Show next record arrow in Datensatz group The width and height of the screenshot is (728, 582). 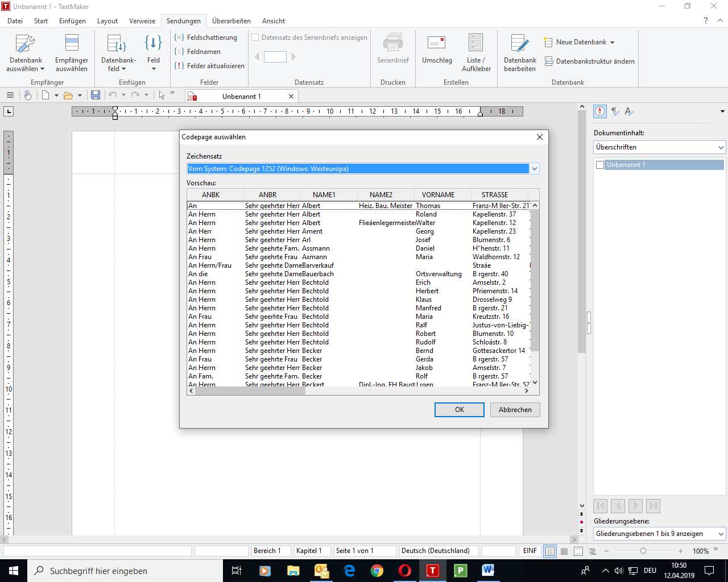293,57
